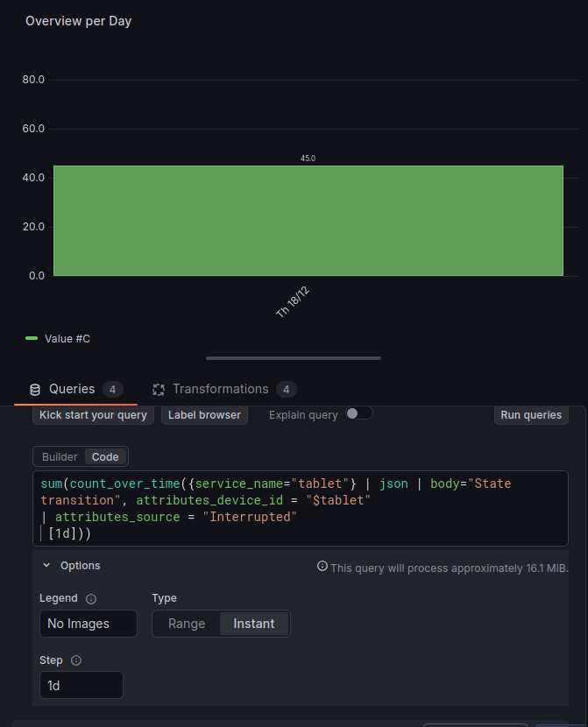Collapse the Options section
The height and width of the screenshot is (727, 588).
click(47, 566)
